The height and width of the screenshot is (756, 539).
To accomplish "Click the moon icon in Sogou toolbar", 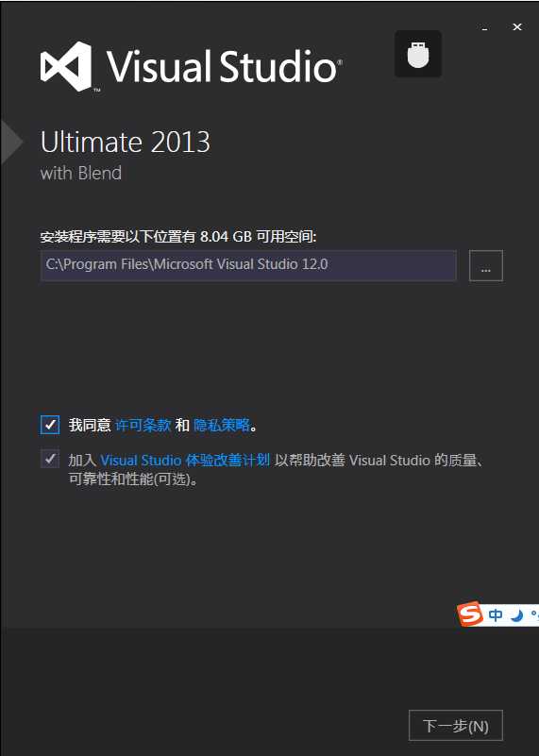I will (x=516, y=615).
